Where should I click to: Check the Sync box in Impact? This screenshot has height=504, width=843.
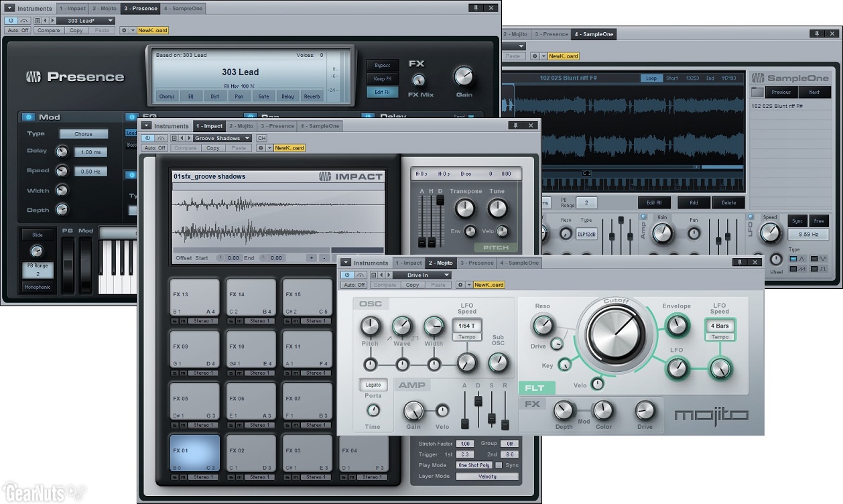(499, 465)
